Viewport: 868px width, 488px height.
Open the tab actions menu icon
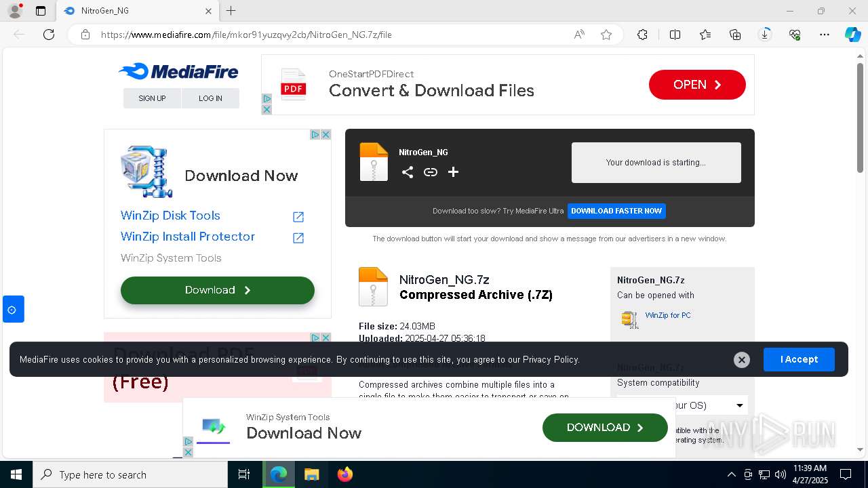(41, 11)
